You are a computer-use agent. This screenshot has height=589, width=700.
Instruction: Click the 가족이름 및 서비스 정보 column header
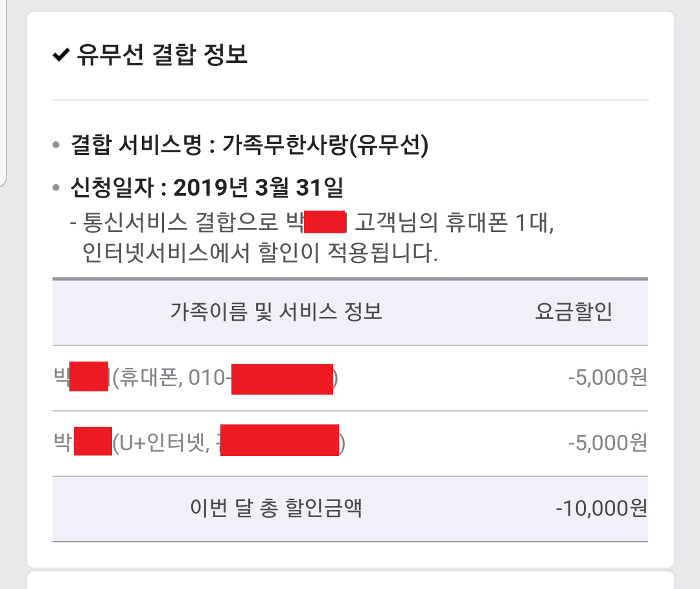pyautogui.click(x=276, y=312)
